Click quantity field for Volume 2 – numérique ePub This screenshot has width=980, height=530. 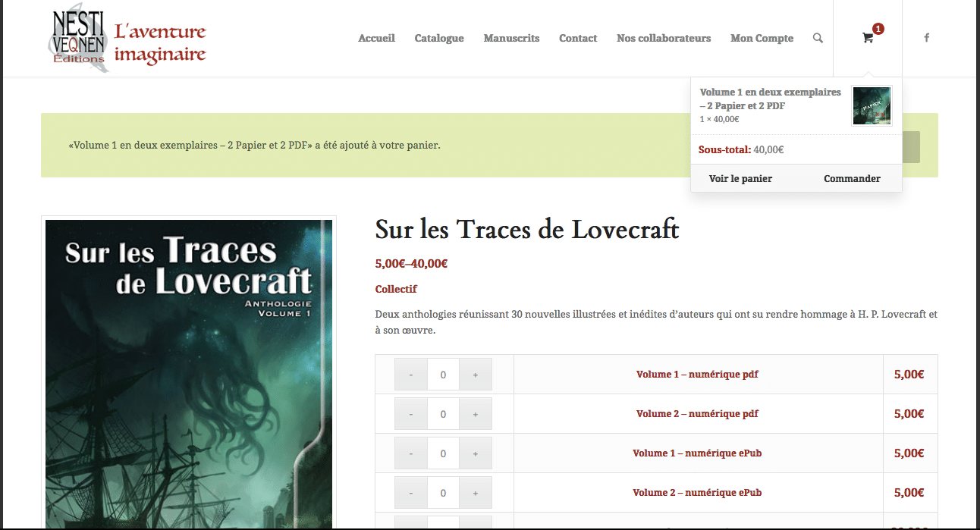pyautogui.click(x=443, y=493)
